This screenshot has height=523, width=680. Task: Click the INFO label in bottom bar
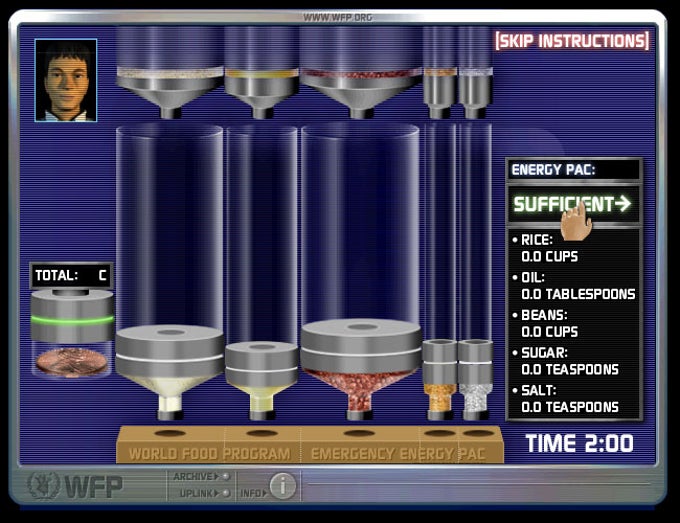tap(253, 494)
